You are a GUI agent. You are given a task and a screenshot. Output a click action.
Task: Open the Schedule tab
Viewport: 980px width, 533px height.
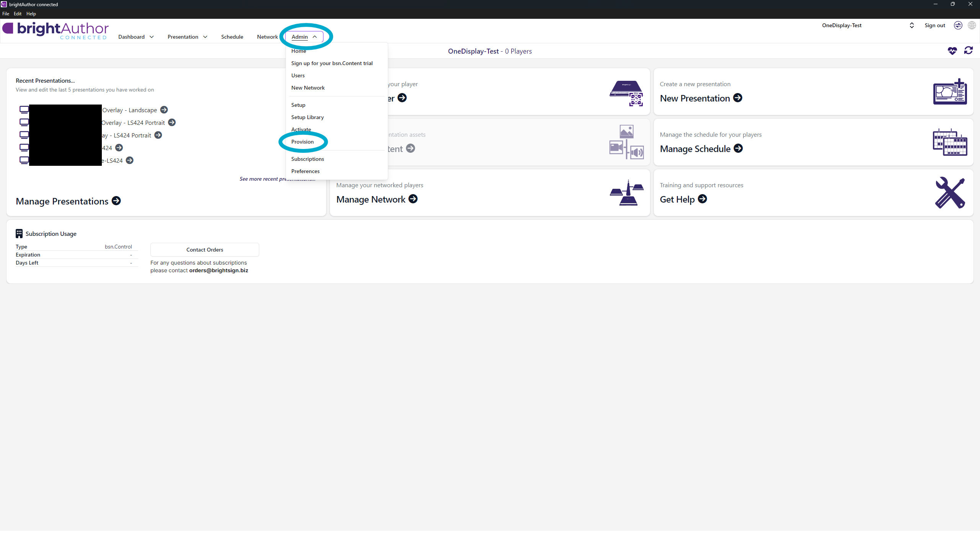[232, 37]
